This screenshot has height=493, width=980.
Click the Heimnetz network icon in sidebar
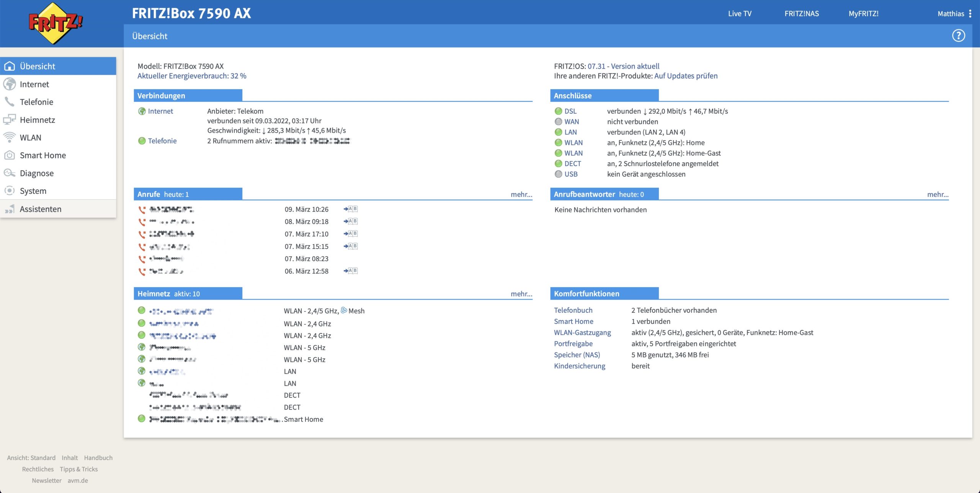click(9, 120)
